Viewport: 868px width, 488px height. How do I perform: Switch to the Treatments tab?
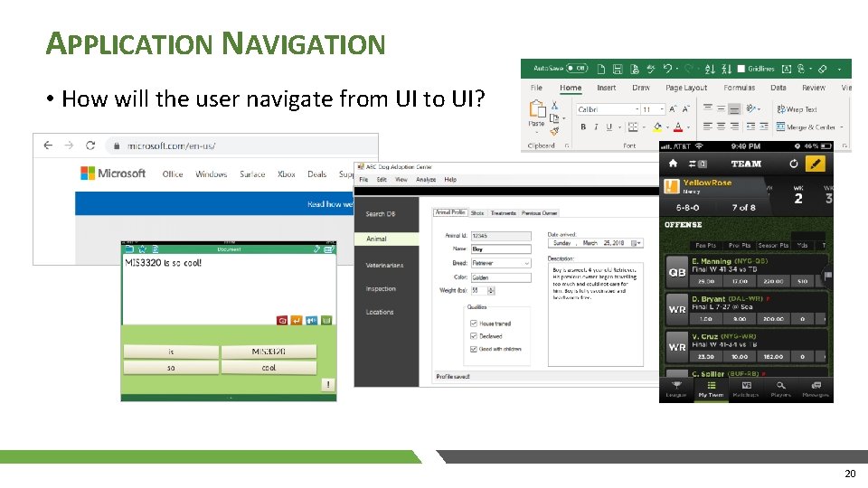click(504, 213)
